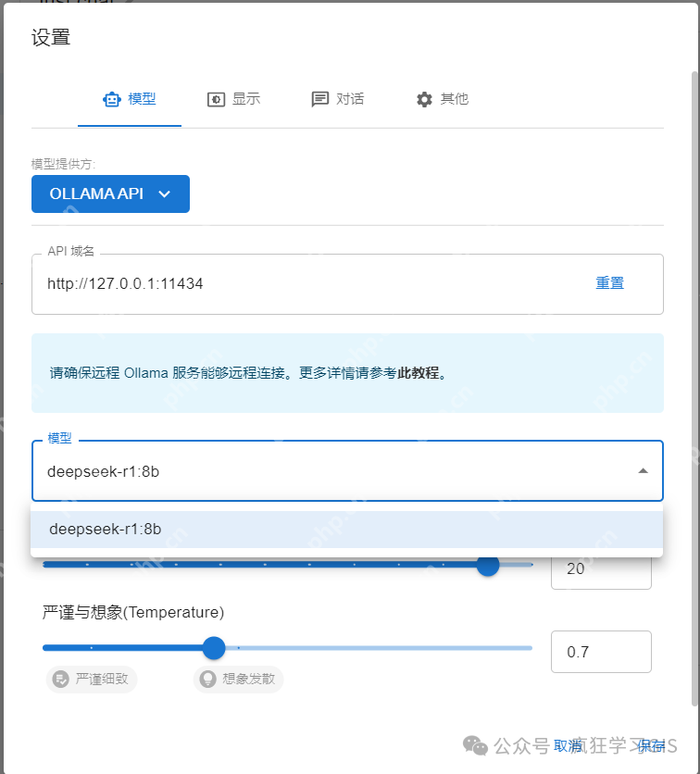Click the Temperature slider handle

[214, 648]
